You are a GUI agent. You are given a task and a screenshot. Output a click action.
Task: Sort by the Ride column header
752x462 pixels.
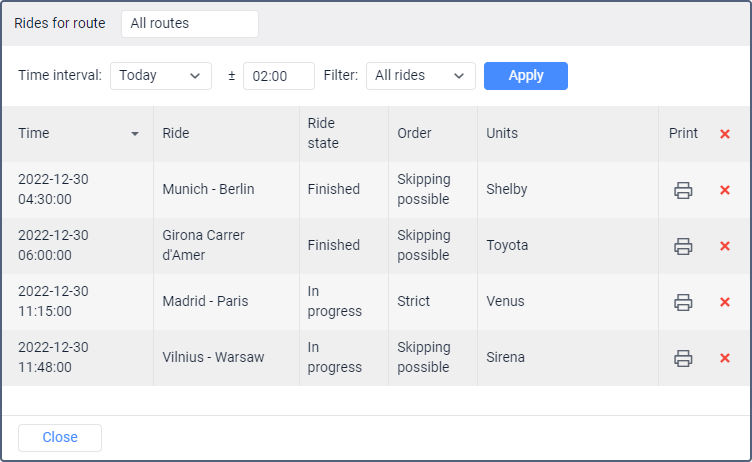pos(176,134)
